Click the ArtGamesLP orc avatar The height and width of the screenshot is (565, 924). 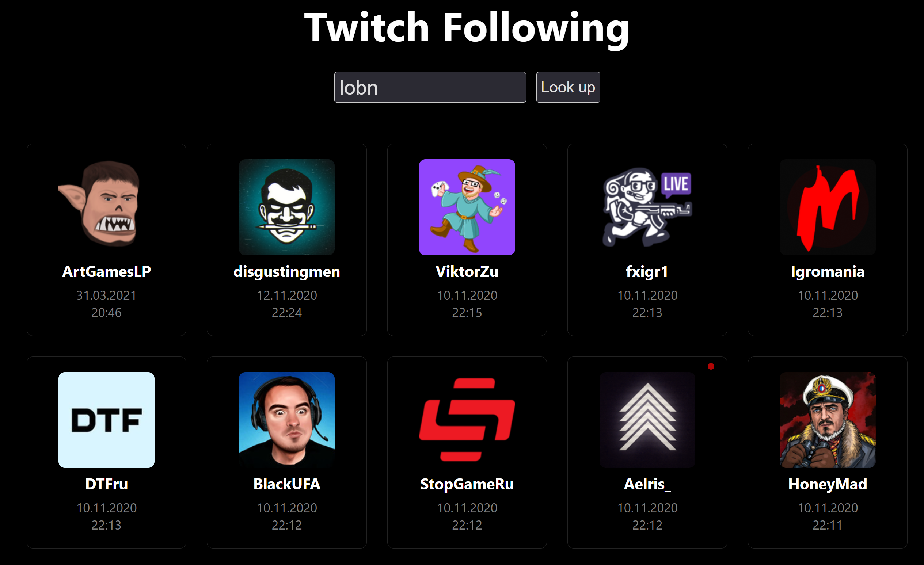click(x=106, y=207)
